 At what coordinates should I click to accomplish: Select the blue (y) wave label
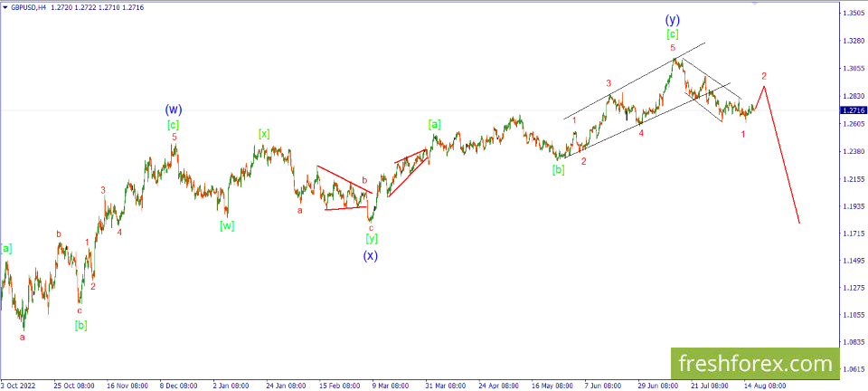coord(672,20)
